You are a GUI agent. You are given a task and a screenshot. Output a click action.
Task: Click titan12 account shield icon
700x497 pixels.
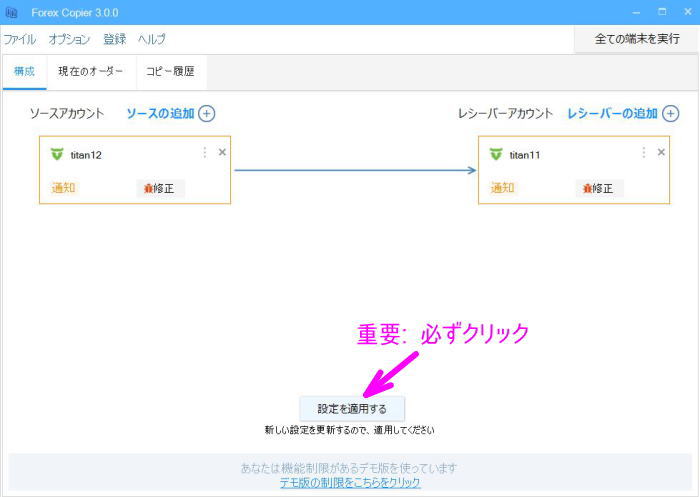click(x=57, y=154)
